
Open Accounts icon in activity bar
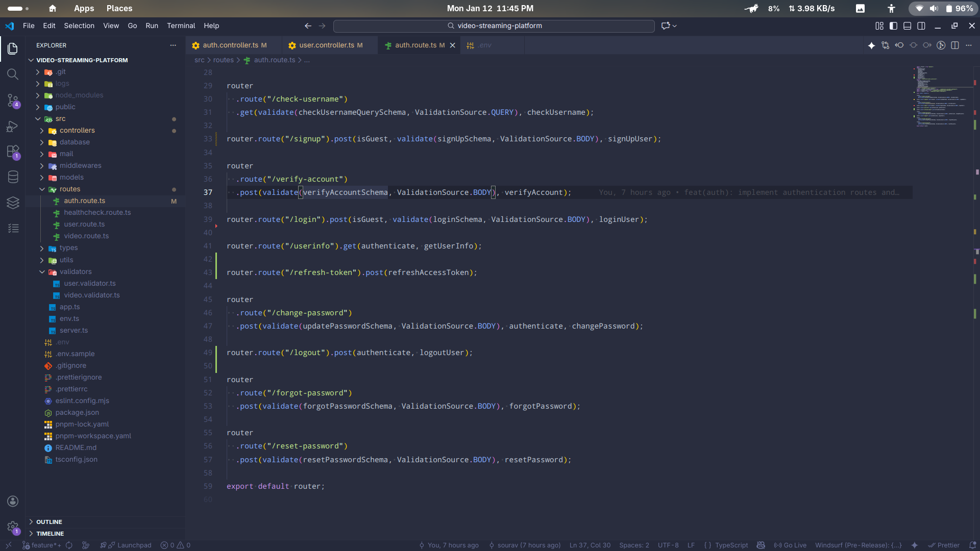pyautogui.click(x=13, y=502)
